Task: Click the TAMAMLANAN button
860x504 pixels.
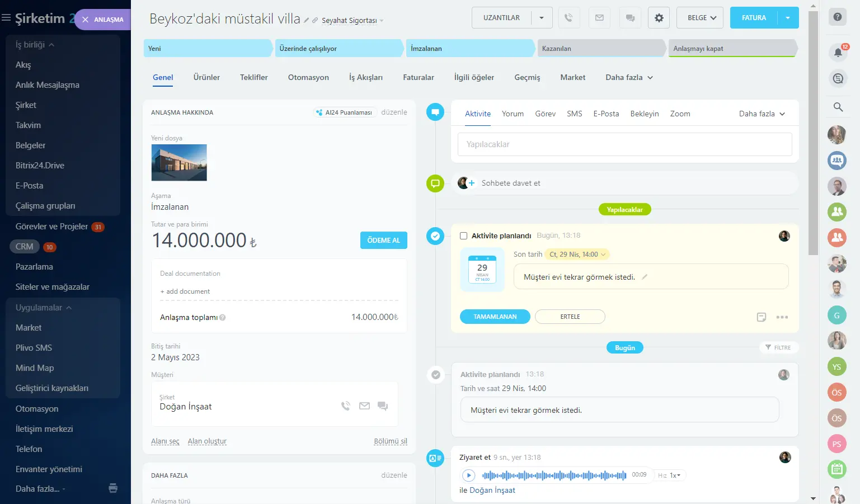Action: pos(495,317)
